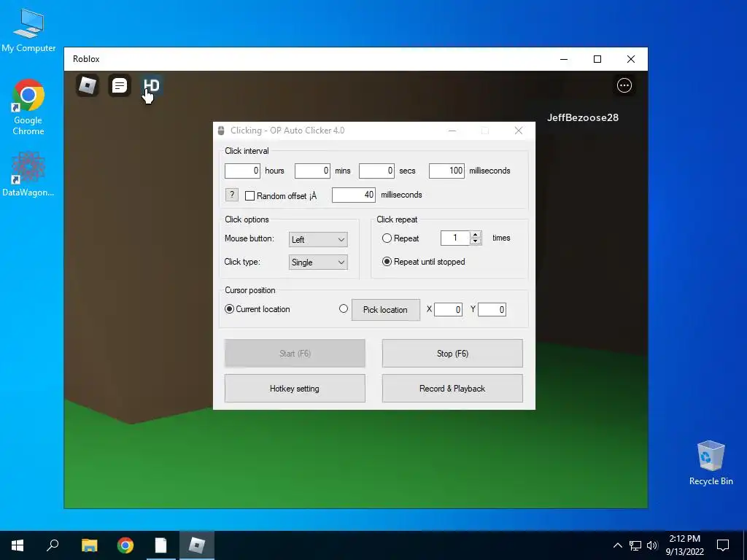Open the blank document taskbar icon
This screenshot has width=747, height=560.
pos(161,545)
